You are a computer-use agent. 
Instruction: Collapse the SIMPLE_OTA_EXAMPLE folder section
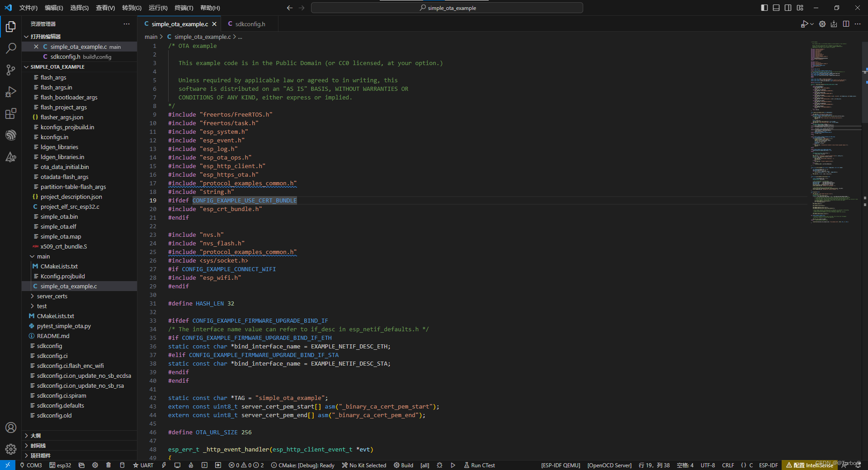point(80,67)
